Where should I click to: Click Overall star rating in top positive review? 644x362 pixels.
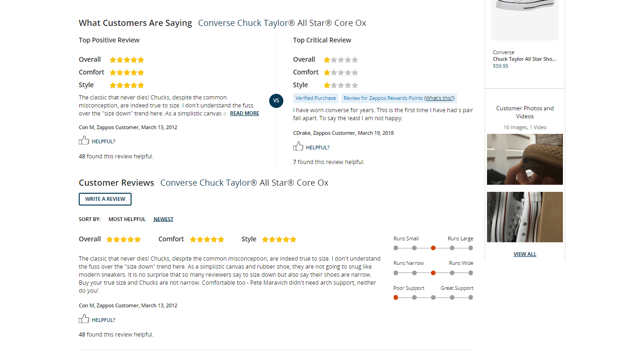[127, 60]
